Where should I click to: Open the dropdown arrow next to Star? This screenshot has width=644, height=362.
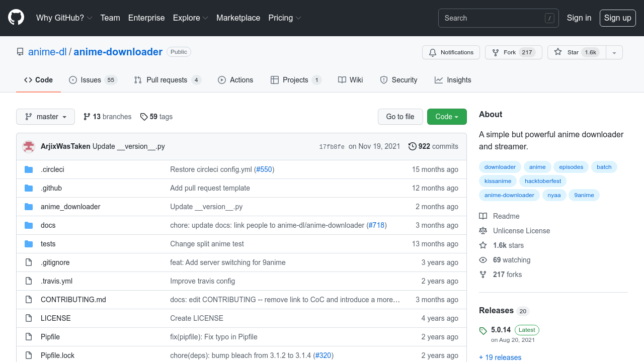pos(614,52)
